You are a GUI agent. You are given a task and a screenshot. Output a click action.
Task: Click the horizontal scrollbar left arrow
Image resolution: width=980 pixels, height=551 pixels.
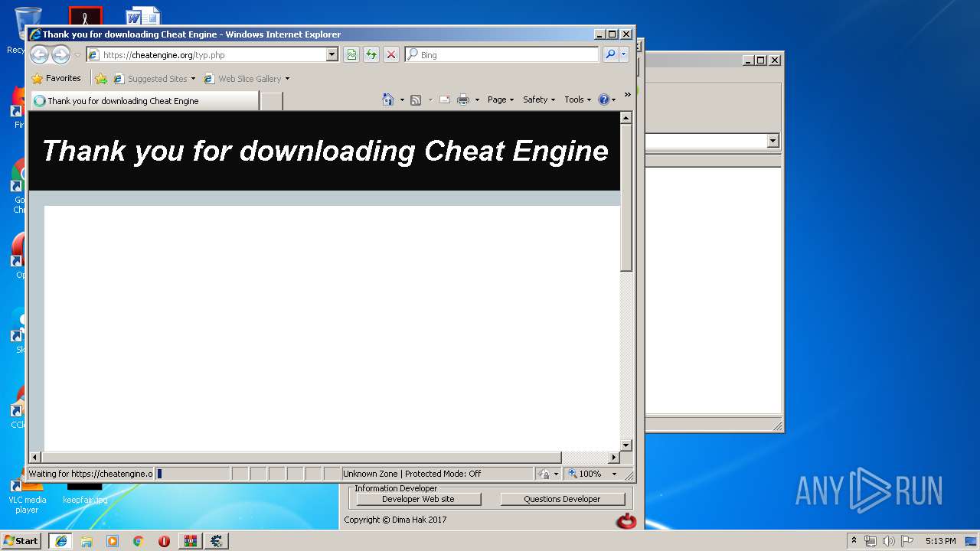(34, 457)
